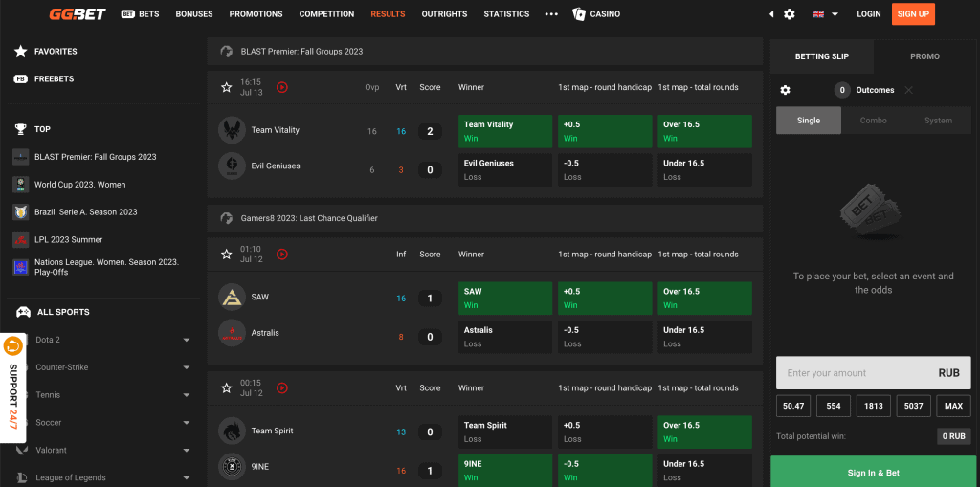Image resolution: width=980 pixels, height=487 pixels.
Task: Click the TOP trophy icon
Action: (x=21, y=129)
